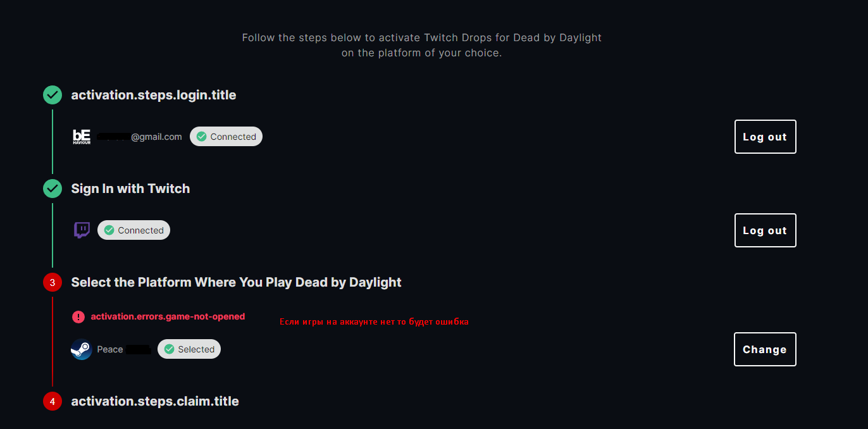Click green checkmark beside Sign In with Twitch
The image size is (868, 429).
pos(53,189)
